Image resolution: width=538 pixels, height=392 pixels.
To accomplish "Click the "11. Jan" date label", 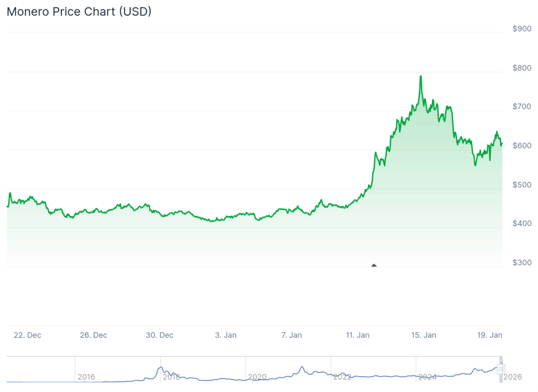I will pos(357,335).
